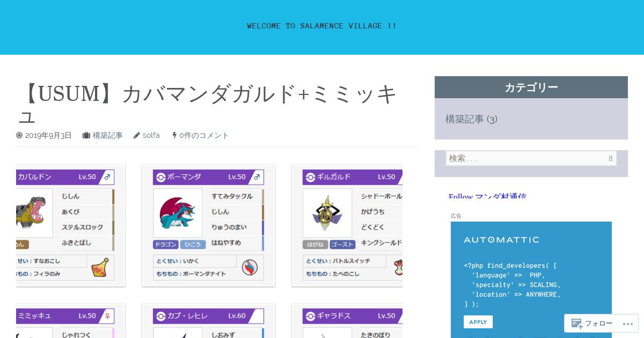Open the site title WELCOME TO SALAMENCE VILLAGE
The height and width of the screenshot is (338, 644).
(322, 26)
